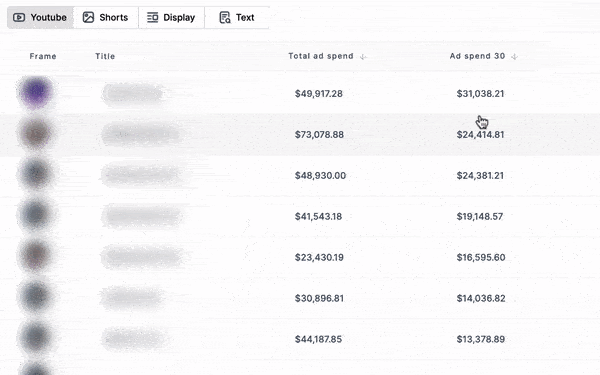Open thumbnail in the $73,078.88 row
600x375 pixels.
[36, 134]
